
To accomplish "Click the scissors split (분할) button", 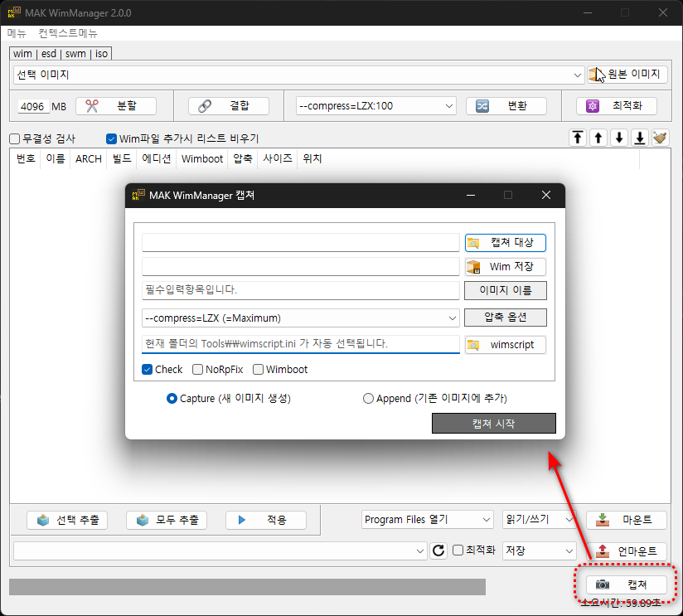I will pyautogui.click(x=116, y=106).
